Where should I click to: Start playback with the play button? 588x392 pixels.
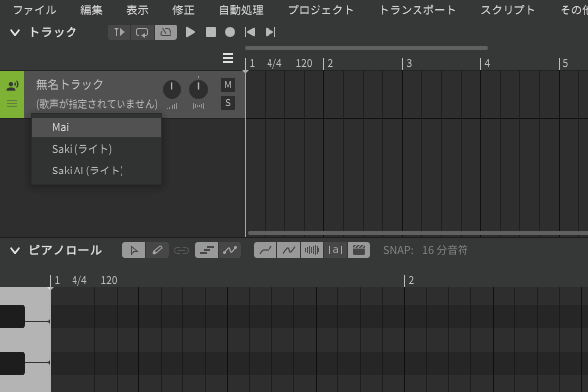[190, 32]
